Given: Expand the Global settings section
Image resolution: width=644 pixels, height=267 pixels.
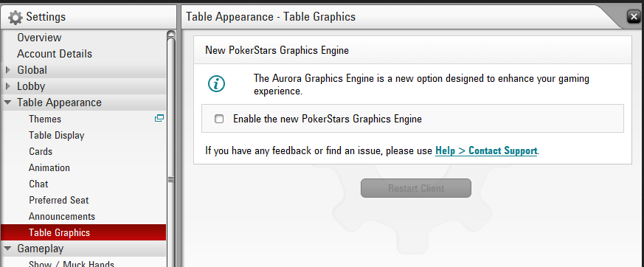Looking at the screenshot, I should (8, 70).
